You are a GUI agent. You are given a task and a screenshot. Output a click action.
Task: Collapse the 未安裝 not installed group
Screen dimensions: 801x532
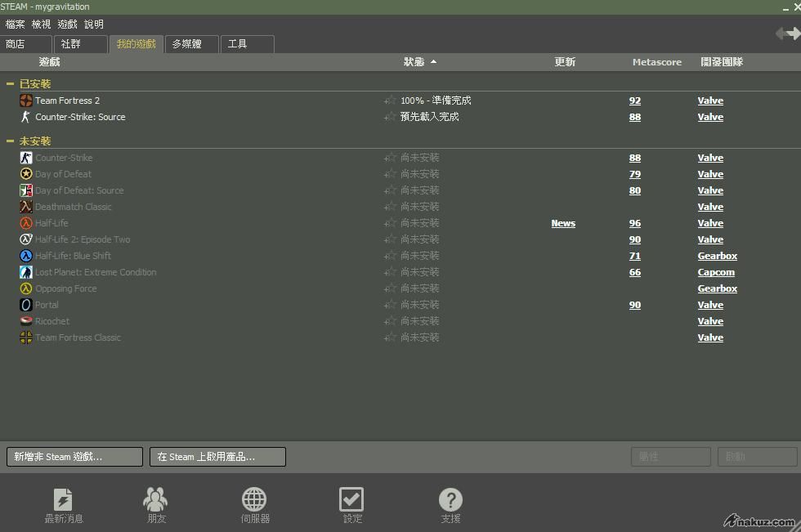(10, 141)
